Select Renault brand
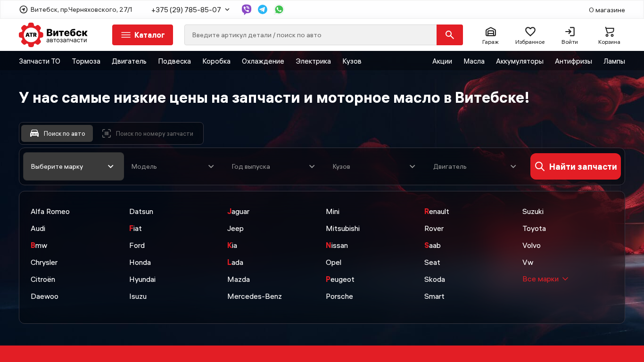644x362 pixels. coord(437,212)
